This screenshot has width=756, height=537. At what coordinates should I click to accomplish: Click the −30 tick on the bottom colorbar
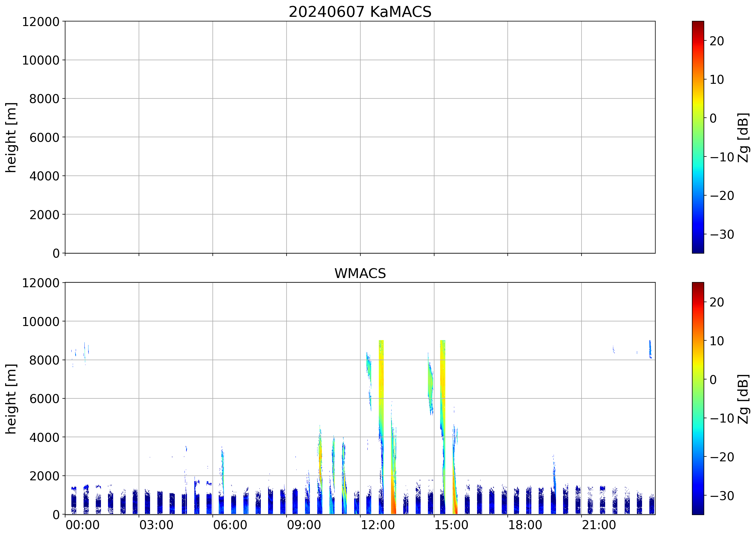pos(722,496)
